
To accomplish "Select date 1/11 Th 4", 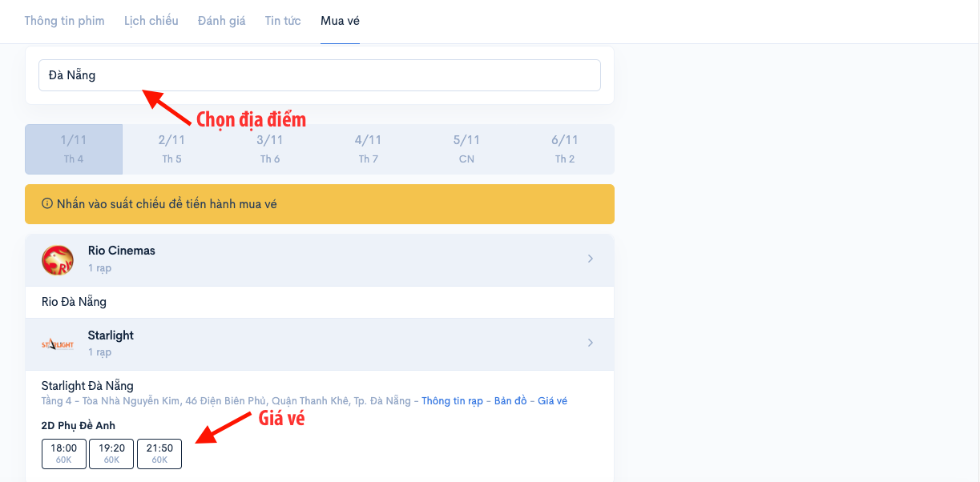I will point(74,149).
